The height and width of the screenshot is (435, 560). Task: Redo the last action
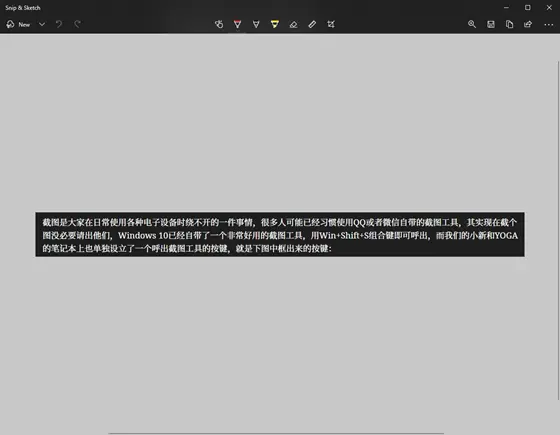78,24
